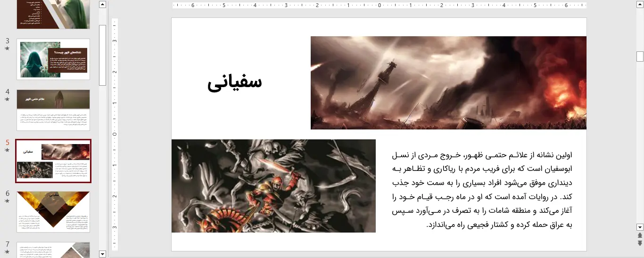This screenshot has width=644, height=258.
Task: Click the animation star under slide 4
Action: click(7, 99)
